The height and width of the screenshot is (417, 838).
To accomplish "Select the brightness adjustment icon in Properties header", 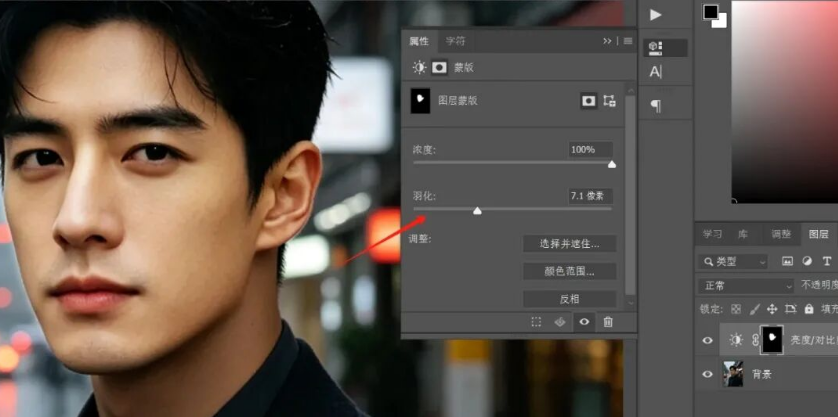I will (x=419, y=67).
